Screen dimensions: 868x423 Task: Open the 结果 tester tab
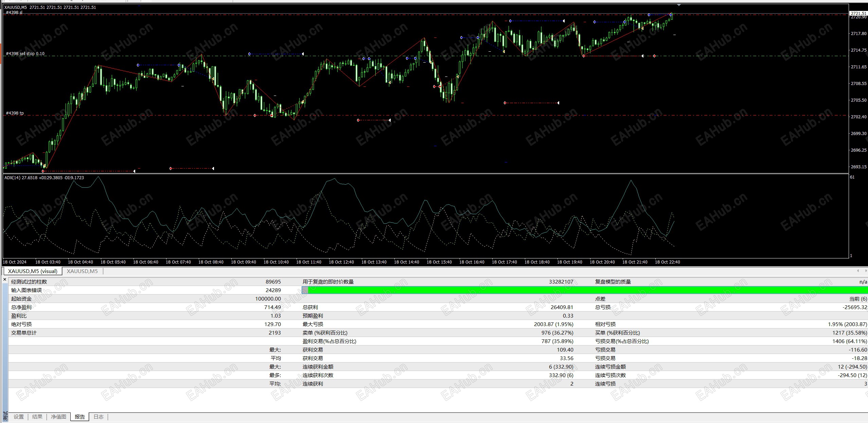click(37, 417)
